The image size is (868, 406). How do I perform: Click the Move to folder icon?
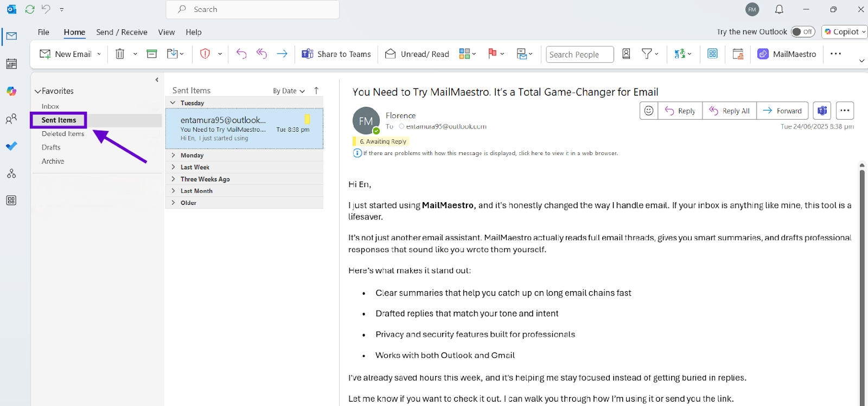pos(173,54)
